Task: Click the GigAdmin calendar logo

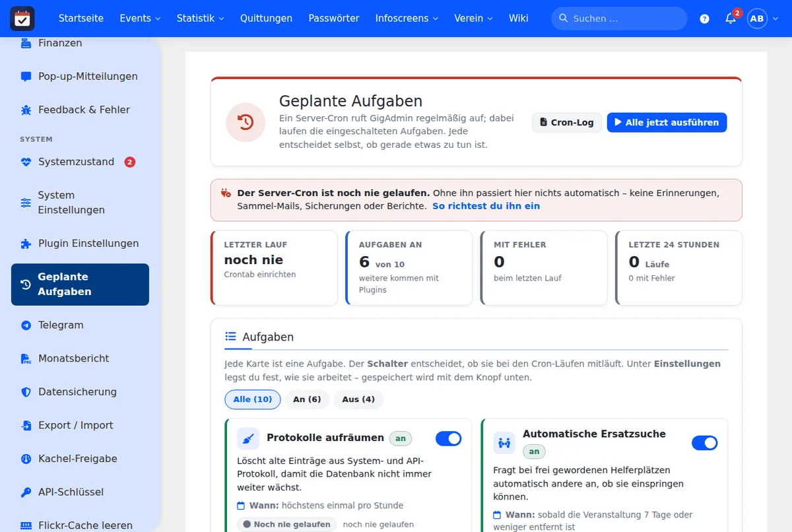Action: coord(22,18)
